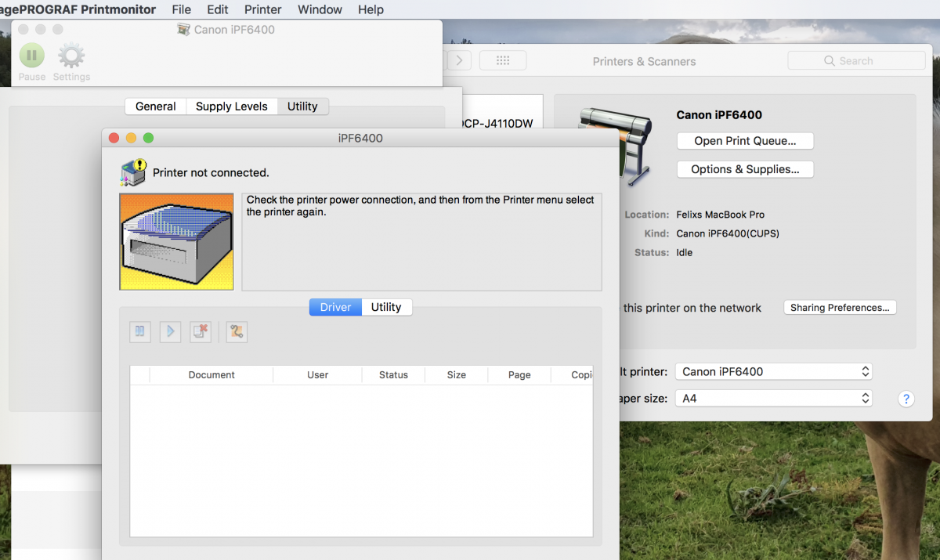Click the job priority icon after the divider
The image size is (940, 560).
tap(237, 331)
